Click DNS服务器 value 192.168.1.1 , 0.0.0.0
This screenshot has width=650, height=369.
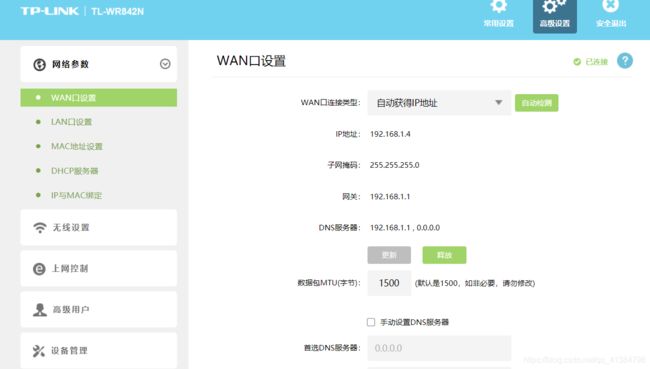[x=405, y=228]
